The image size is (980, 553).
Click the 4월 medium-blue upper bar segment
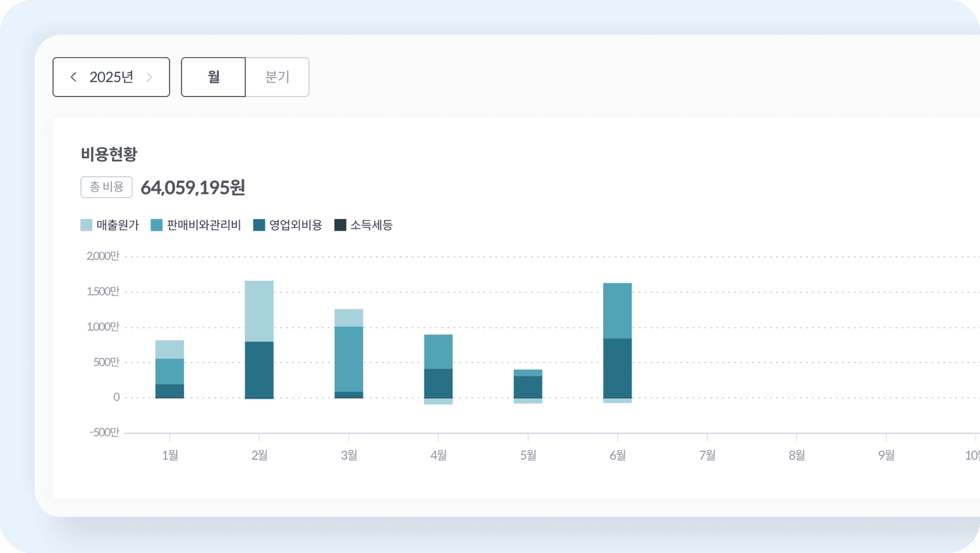click(x=438, y=352)
